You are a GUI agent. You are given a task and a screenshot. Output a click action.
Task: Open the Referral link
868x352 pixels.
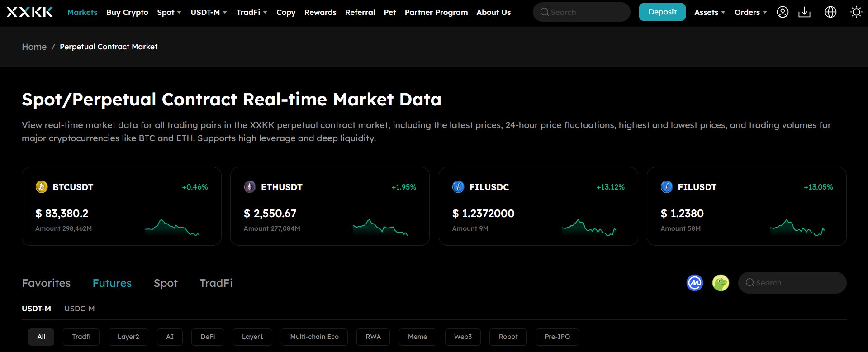click(x=360, y=12)
